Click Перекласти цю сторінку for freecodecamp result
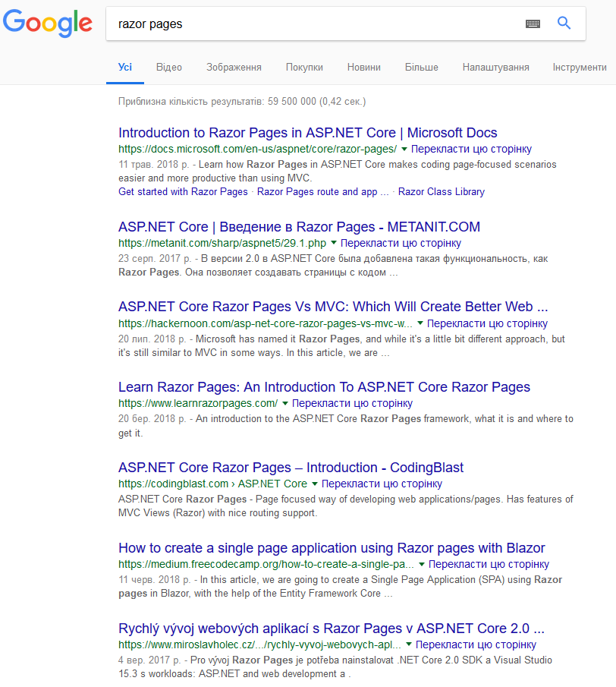This screenshot has width=616, height=687. coord(489,564)
